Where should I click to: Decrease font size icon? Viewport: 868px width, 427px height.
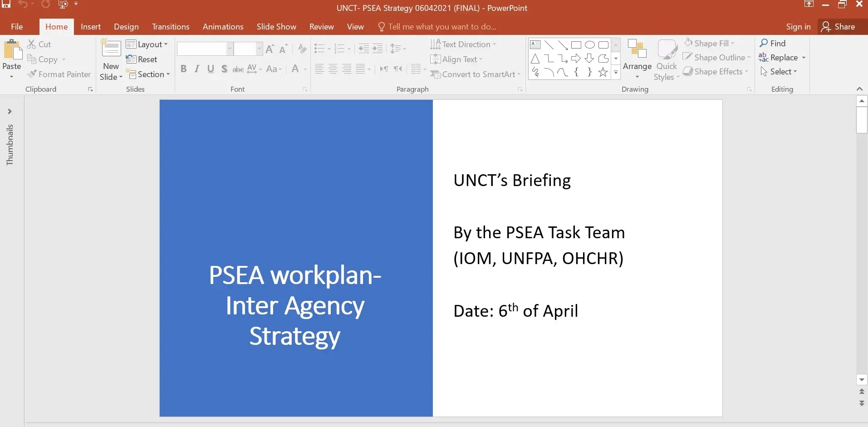coord(283,49)
